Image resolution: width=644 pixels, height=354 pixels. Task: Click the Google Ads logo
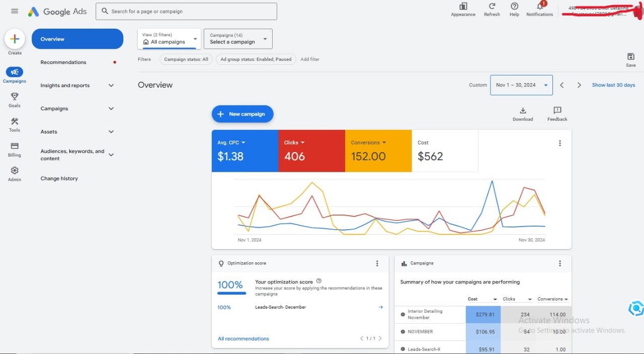pyautogui.click(x=57, y=12)
